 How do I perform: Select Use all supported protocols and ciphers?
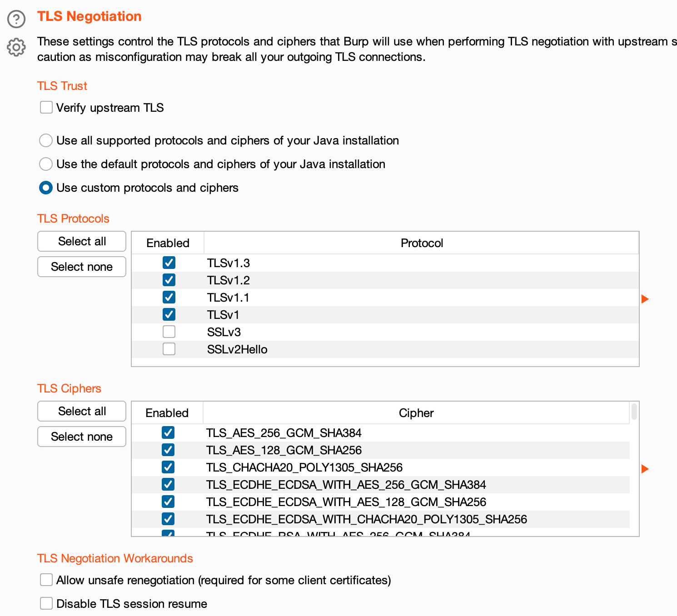point(46,140)
